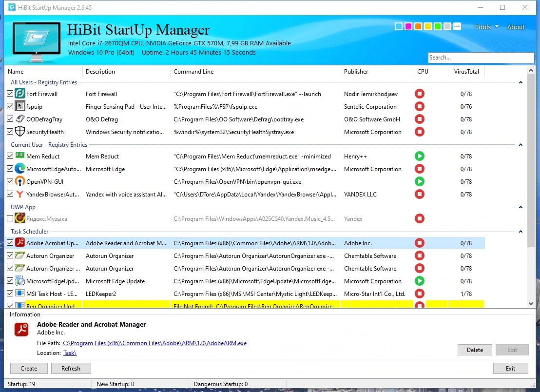Uncheck the fspuip startup entry
The image size is (540, 392).
coord(10,106)
